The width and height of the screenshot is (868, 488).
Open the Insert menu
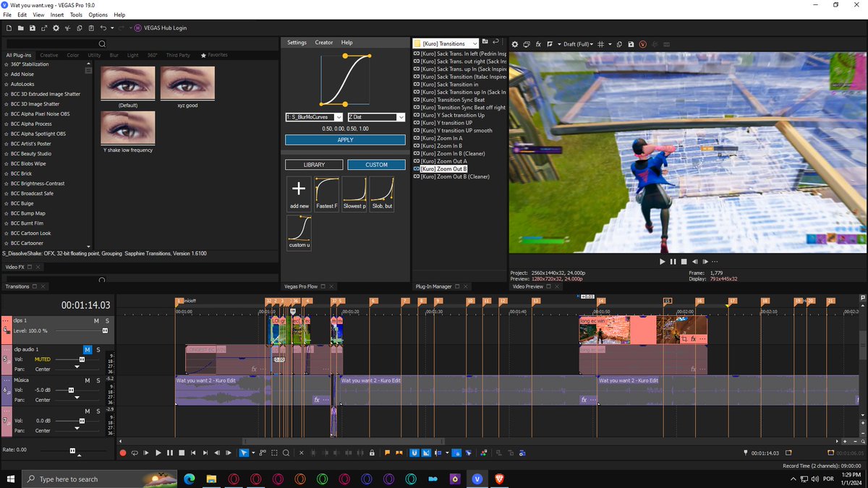point(57,14)
